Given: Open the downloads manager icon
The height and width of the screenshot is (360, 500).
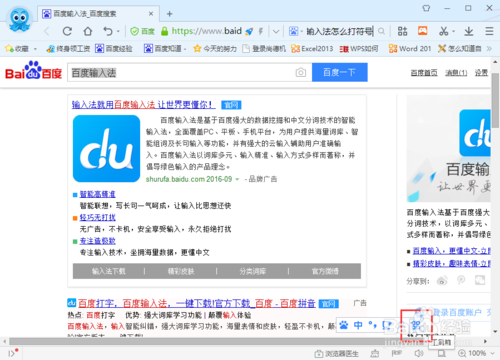Looking at the screenshot, I should 469,31.
